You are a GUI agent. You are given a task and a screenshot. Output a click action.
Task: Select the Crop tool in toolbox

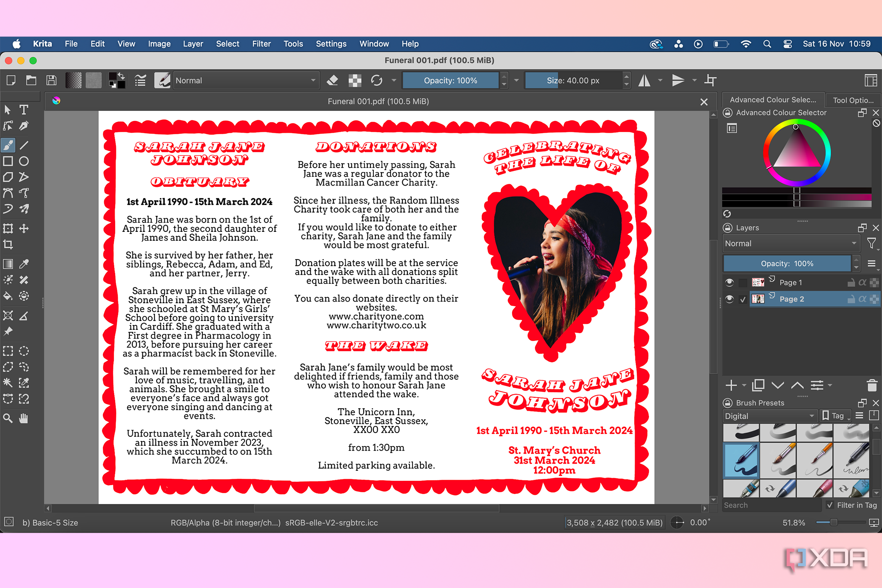coord(8,244)
